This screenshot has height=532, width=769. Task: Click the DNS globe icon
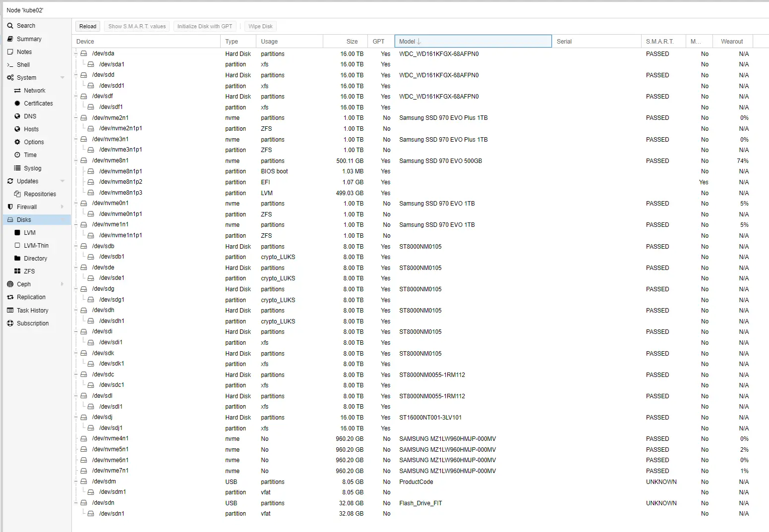click(17, 116)
